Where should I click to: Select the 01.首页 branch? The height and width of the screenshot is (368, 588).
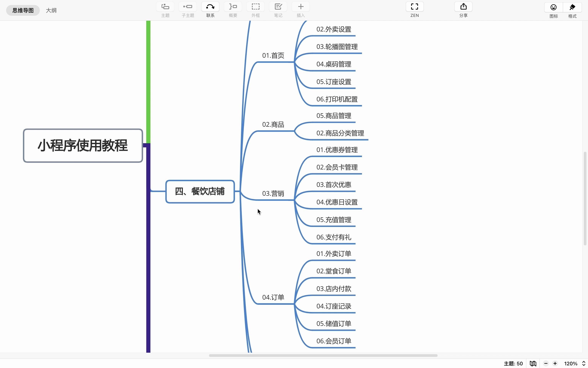pyautogui.click(x=273, y=56)
